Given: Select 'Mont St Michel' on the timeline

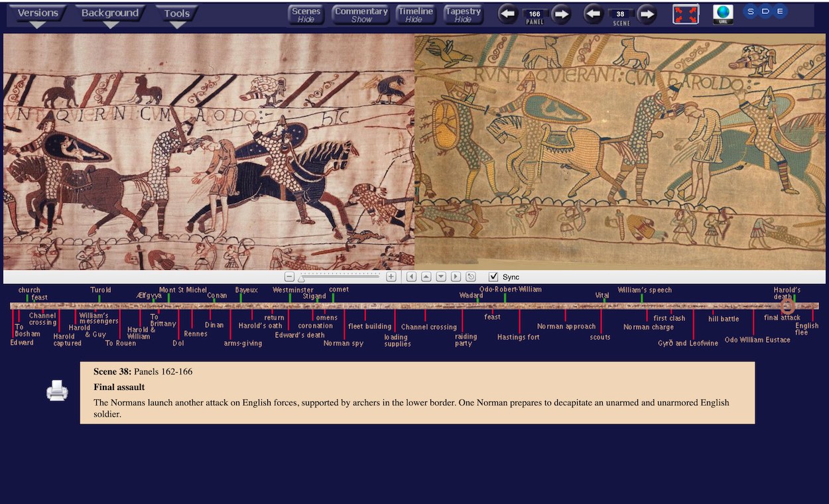Looking at the screenshot, I should 183,290.
